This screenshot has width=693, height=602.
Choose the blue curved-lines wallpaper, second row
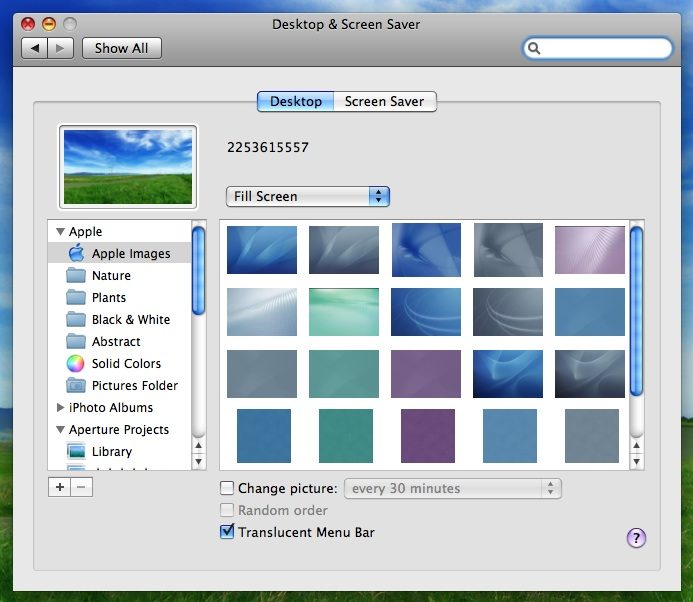tap(426, 312)
